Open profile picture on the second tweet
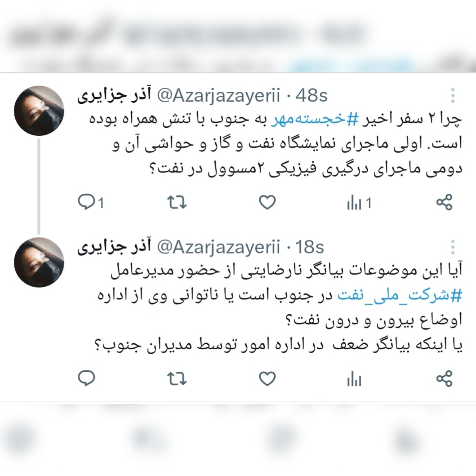This screenshot has height=476, width=476. pos(39,262)
